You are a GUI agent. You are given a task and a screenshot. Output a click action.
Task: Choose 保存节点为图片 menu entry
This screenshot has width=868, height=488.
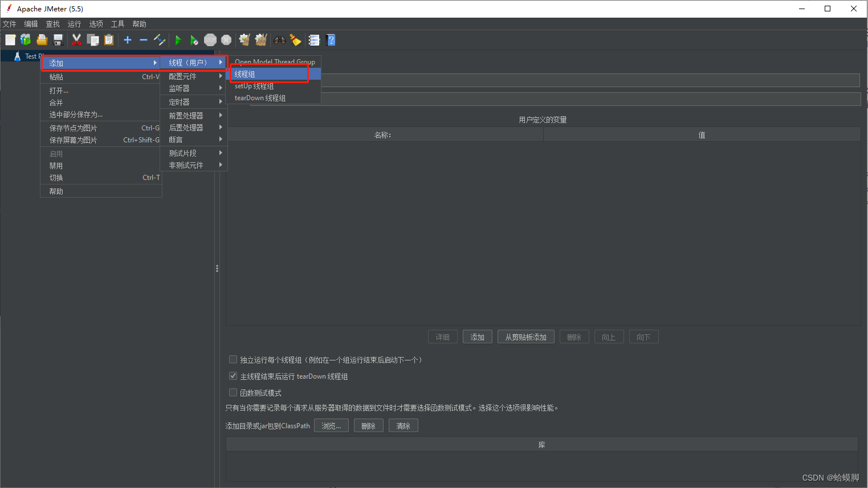[101, 128]
